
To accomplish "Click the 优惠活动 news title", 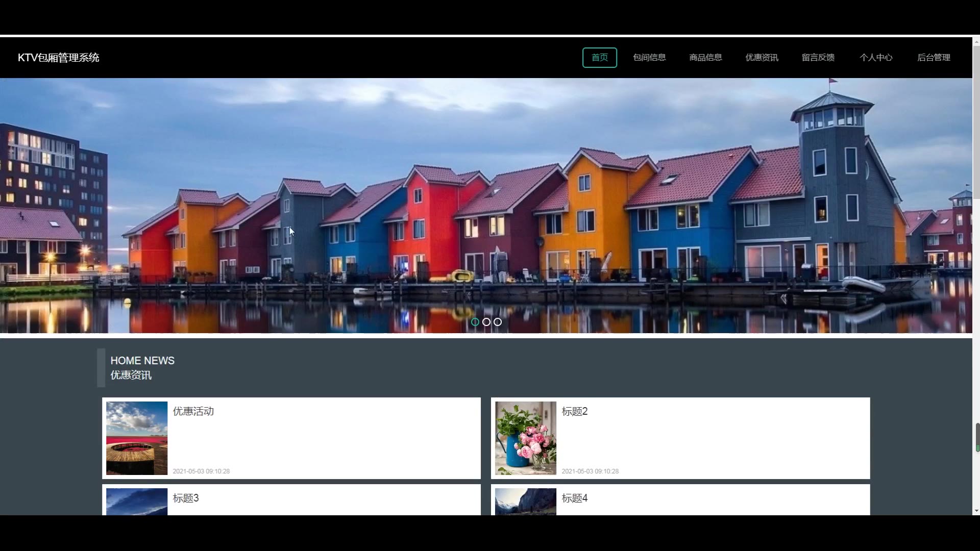I will point(193,411).
